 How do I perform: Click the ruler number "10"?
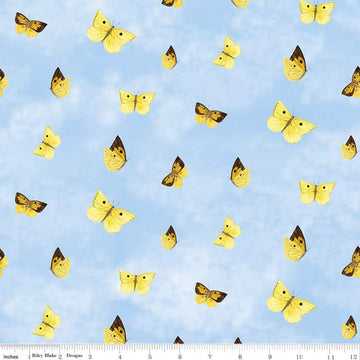[300, 356]
